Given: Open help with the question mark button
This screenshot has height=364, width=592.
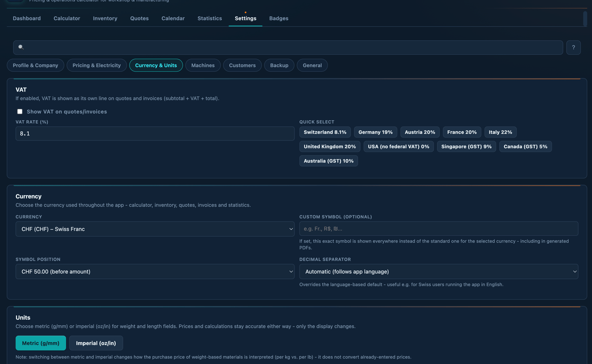Looking at the screenshot, I should click(x=573, y=47).
